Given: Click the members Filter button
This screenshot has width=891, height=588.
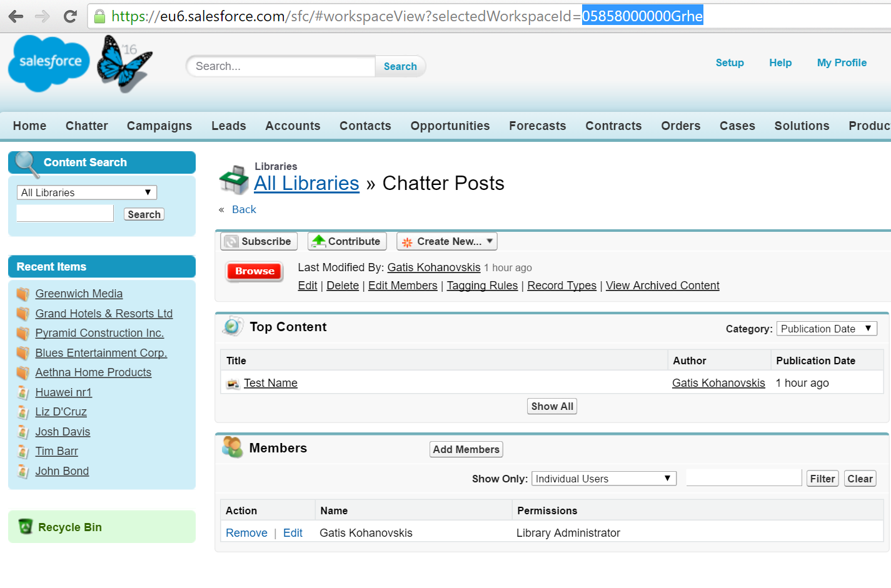Looking at the screenshot, I should [822, 479].
